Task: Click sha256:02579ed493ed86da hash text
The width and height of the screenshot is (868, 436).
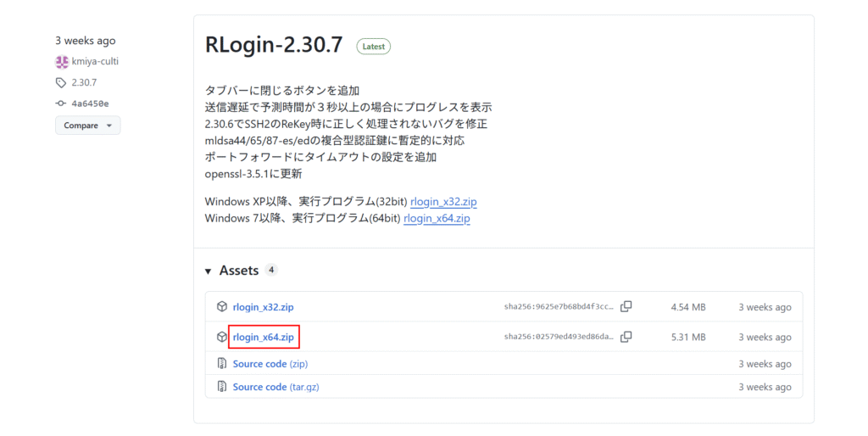Action: pos(559,337)
